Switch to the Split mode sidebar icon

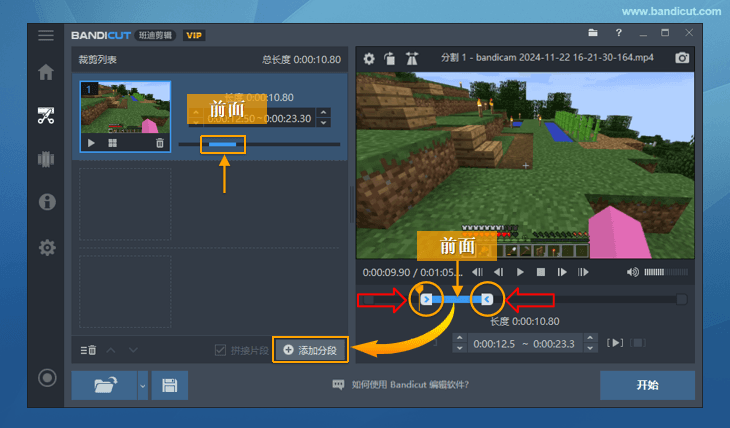[x=46, y=159]
